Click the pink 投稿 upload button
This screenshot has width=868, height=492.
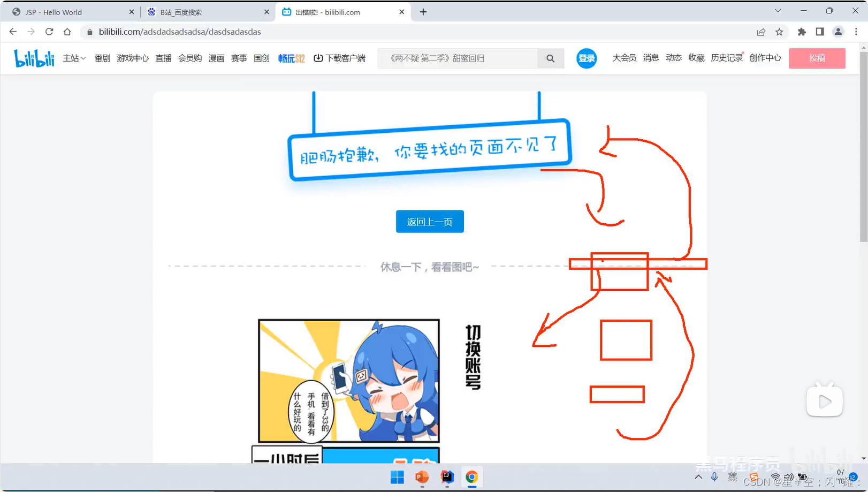(817, 58)
